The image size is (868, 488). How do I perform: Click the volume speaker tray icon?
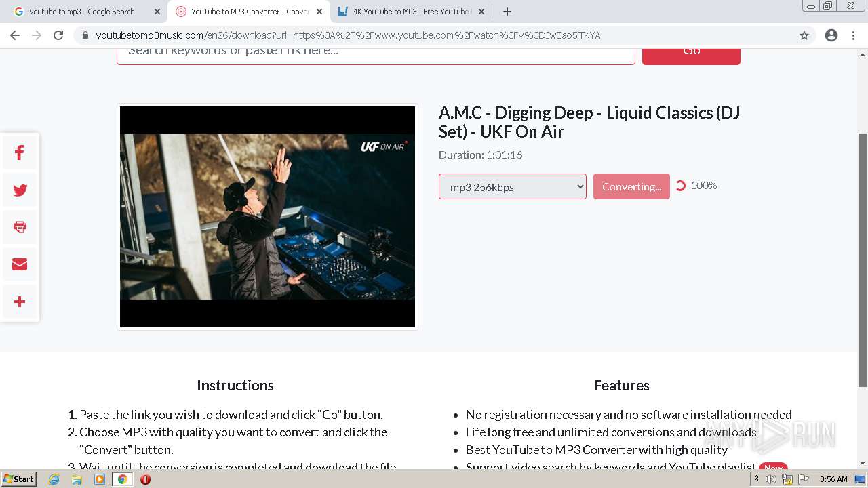771,479
